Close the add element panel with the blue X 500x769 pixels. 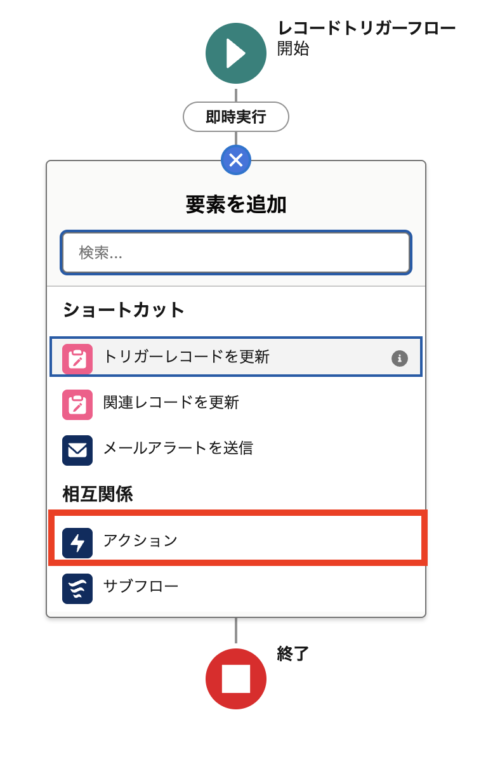(x=236, y=160)
